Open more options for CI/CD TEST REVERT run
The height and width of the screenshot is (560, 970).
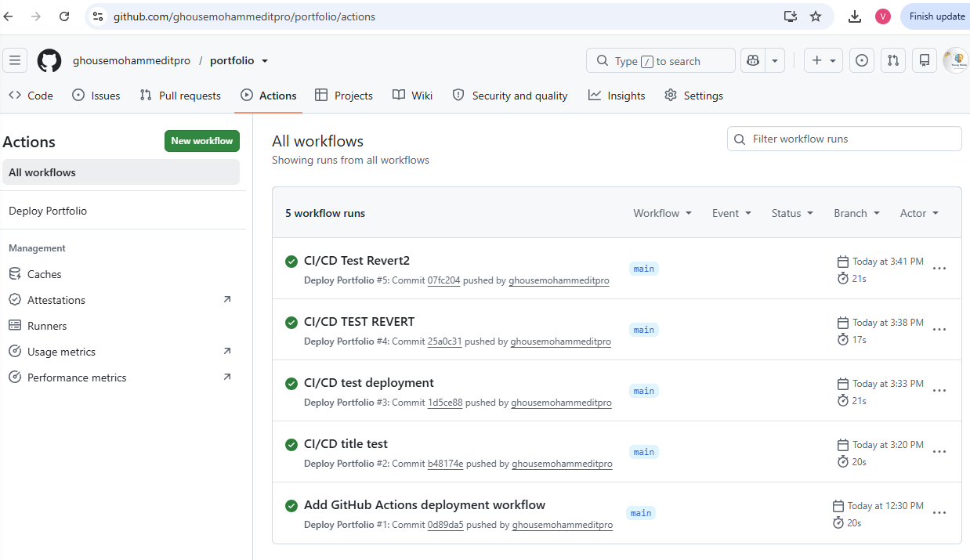coord(939,330)
